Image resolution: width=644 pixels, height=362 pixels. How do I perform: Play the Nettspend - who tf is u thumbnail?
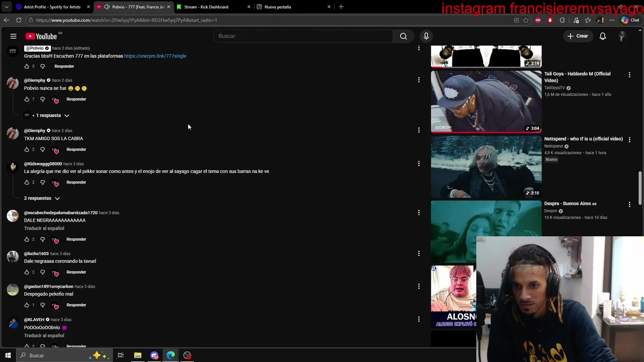click(486, 166)
